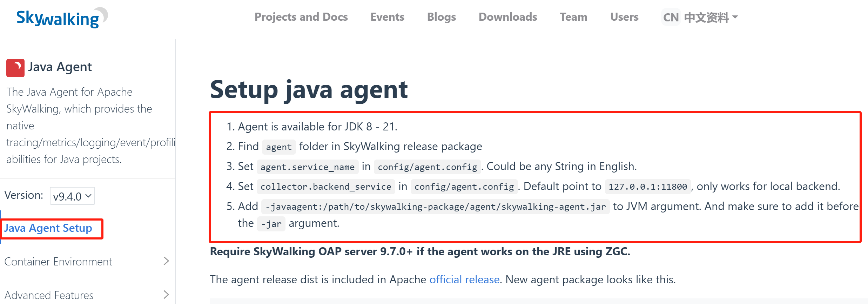Open the v9.4.0 version selector
868x304 pixels.
[x=72, y=196]
